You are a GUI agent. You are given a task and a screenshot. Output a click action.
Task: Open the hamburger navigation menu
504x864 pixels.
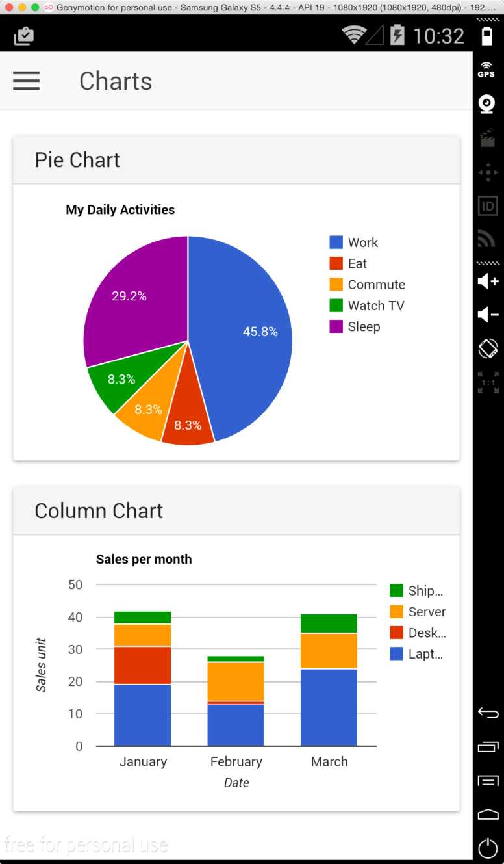27,81
